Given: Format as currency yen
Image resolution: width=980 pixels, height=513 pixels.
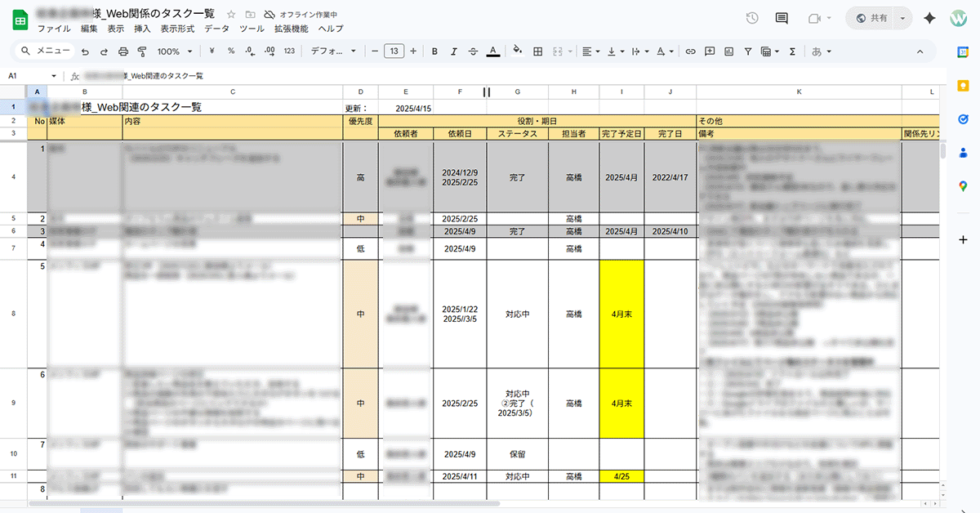Looking at the screenshot, I should [x=212, y=51].
